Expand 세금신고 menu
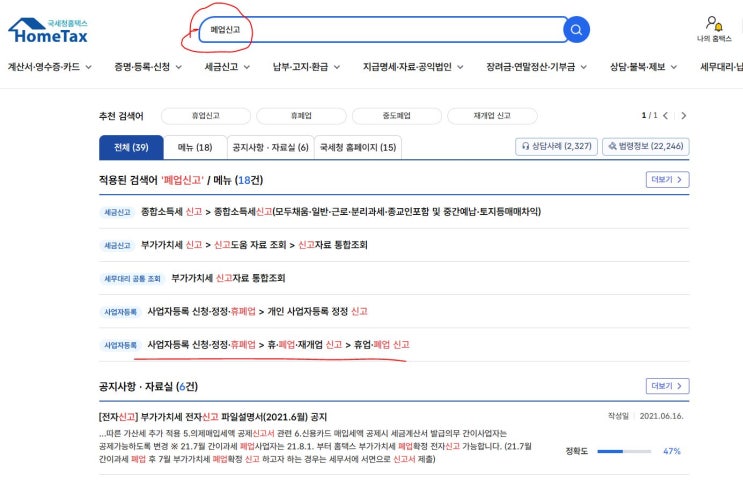This screenshot has height=481, width=743. click(x=227, y=67)
